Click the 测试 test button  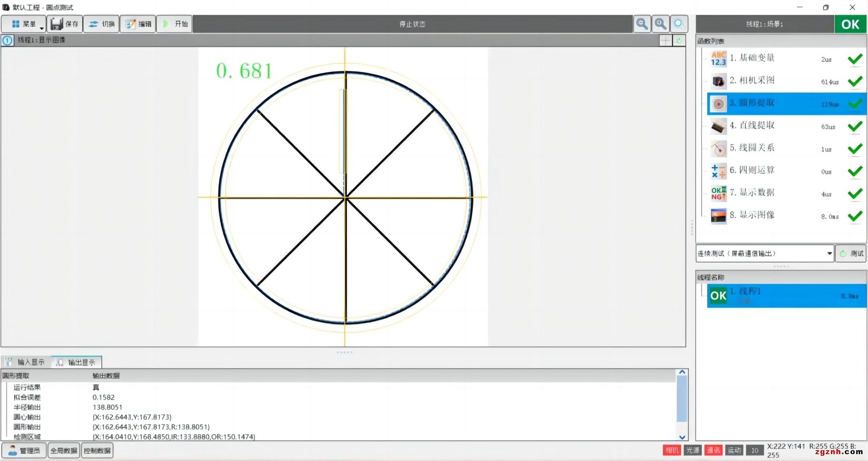[x=851, y=253]
